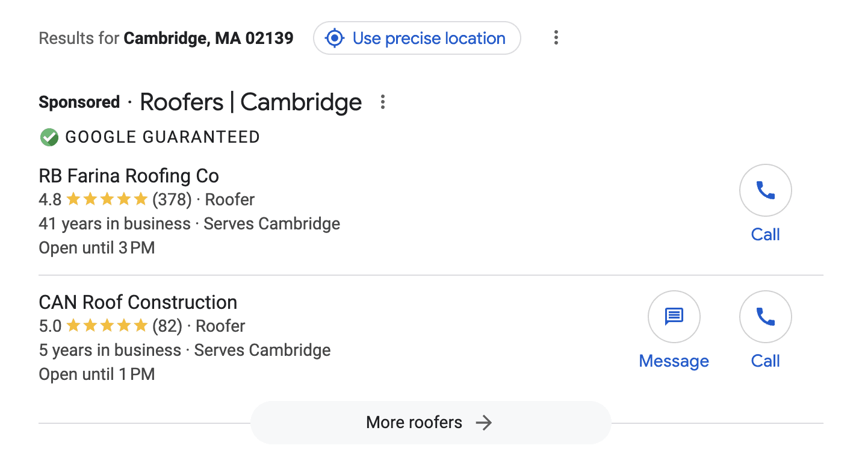Click the arrow icon in More roofers button
Image resolution: width=868 pixels, height=460 pixels.
tap(483, 423)
